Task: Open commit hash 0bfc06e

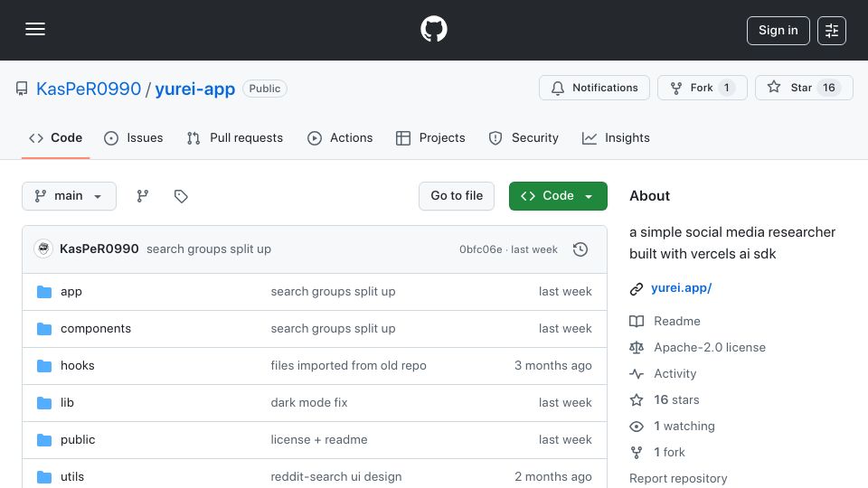Action: coord(480,249)
